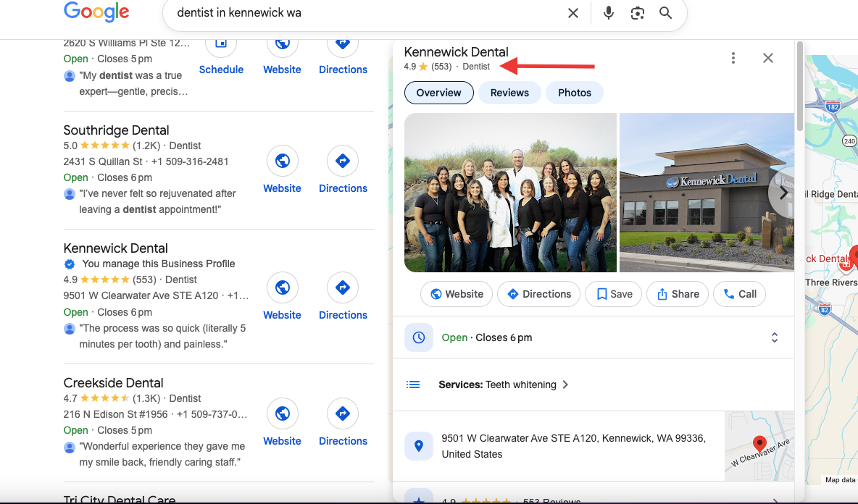Activate voice search microphone

tap(608, 12)
